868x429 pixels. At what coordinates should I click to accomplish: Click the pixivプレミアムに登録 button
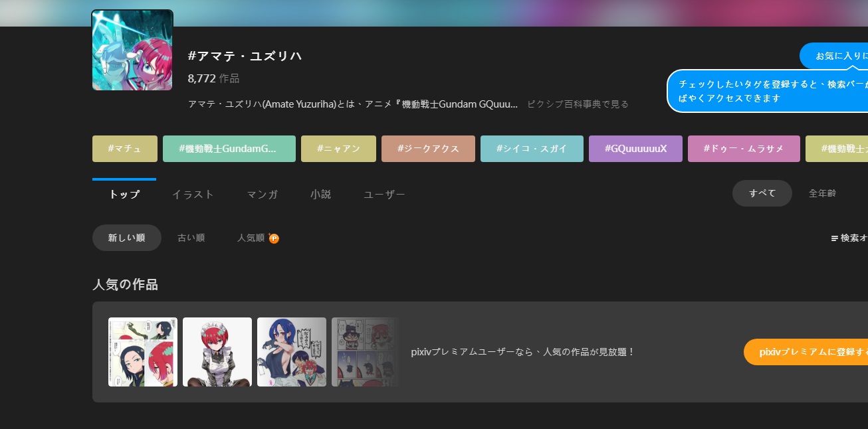[806, 352]
